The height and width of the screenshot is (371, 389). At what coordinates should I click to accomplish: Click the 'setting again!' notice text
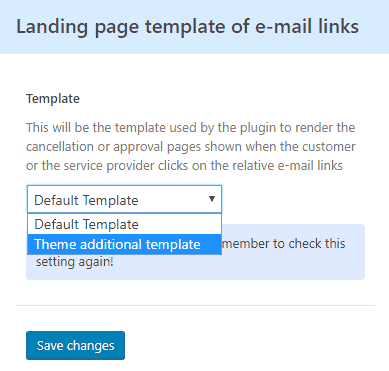point(75,262)
